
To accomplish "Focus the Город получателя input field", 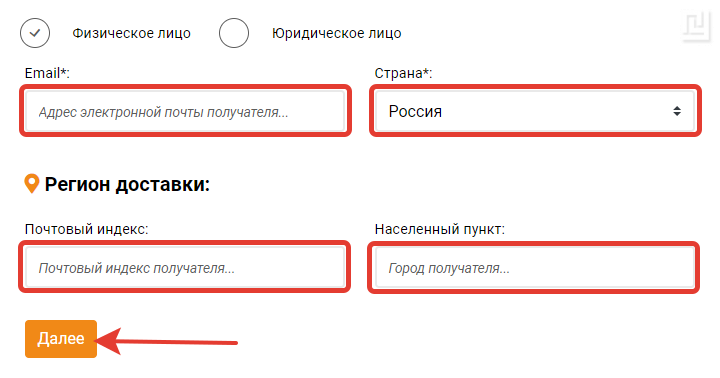I will pyautogui.click(x=535, y=268).
